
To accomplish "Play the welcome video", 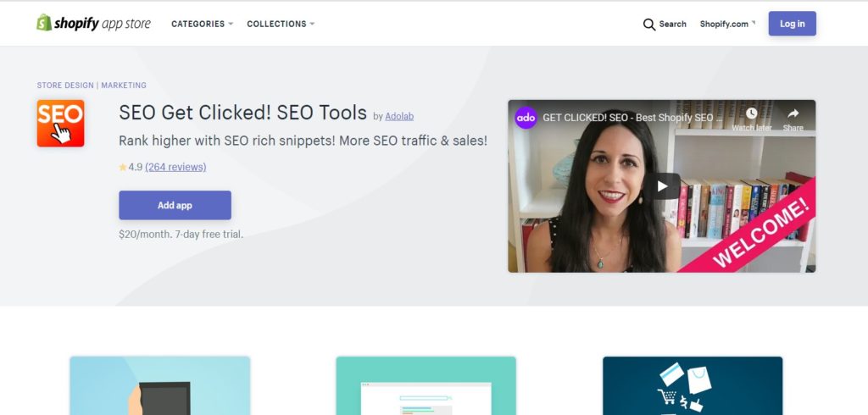I will [x=662, y=186].
